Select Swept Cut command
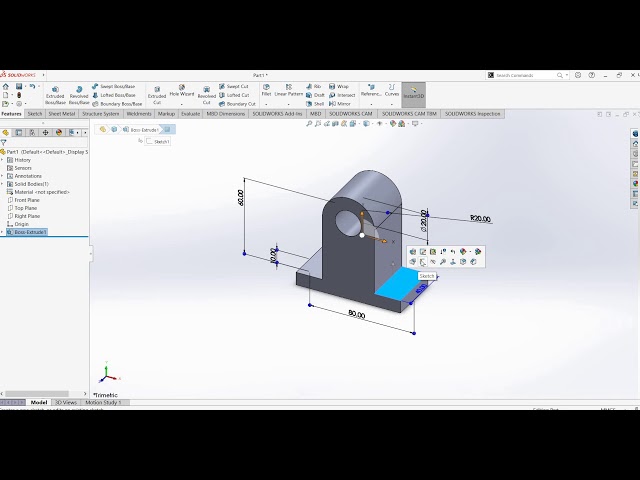 coord(233,87)
